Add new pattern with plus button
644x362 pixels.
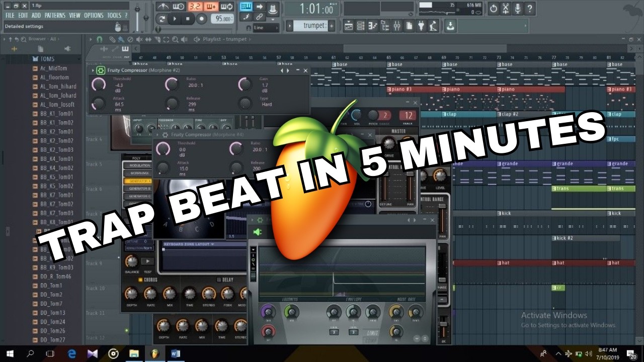[x=332, y=26]
